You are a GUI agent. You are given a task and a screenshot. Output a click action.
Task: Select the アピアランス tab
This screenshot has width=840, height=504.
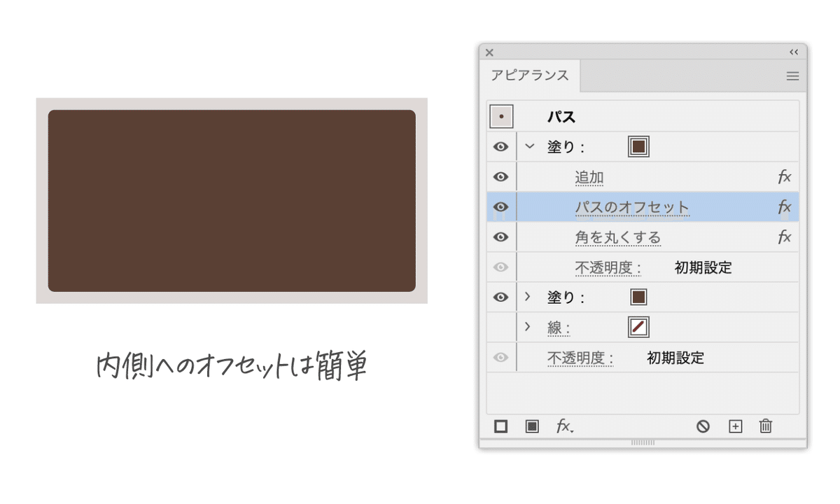click(530, 76)
